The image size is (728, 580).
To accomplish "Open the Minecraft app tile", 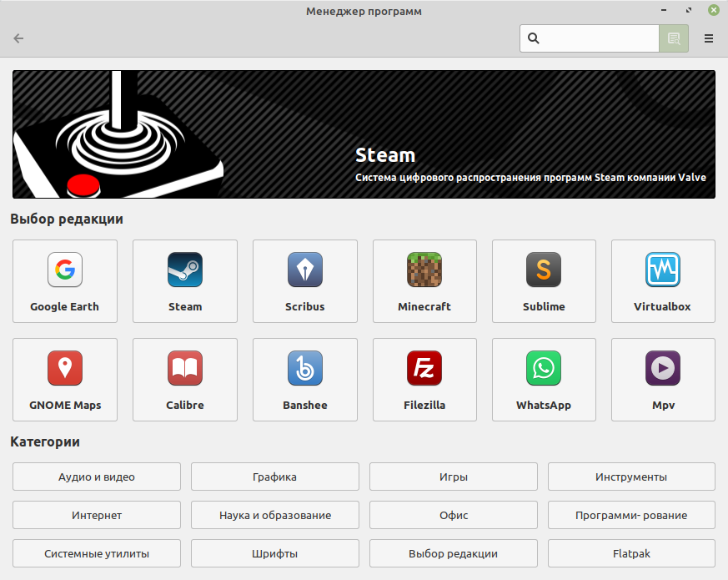I will click(x=424, y=281).
